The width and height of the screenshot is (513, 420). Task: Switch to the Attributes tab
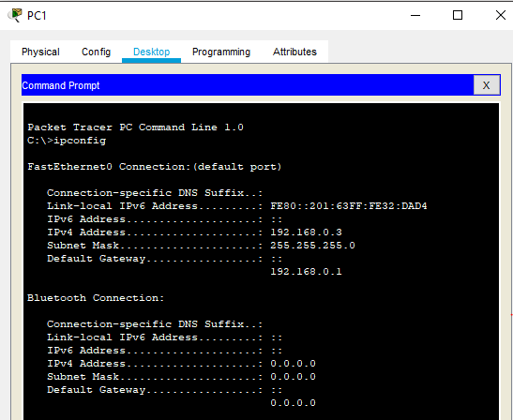click(294, 52)
